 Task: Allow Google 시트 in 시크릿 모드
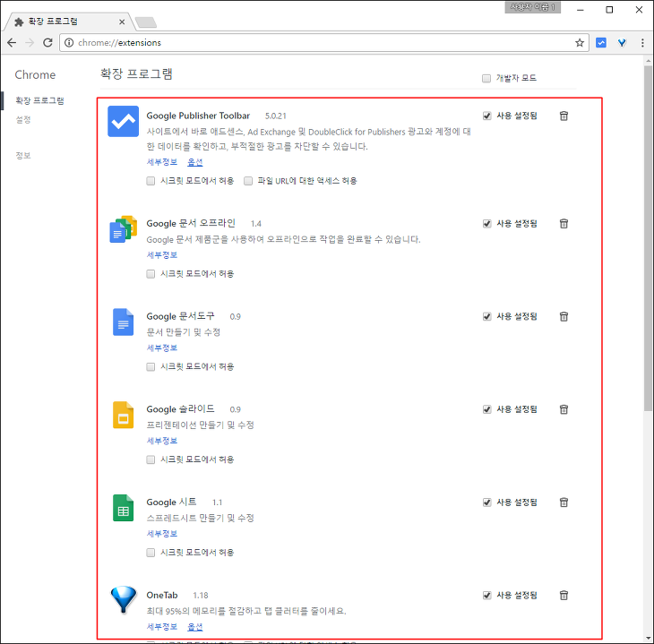[151, 553]
